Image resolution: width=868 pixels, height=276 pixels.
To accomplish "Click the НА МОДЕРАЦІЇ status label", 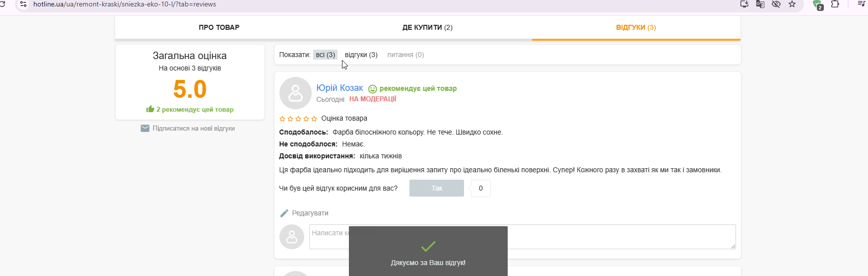I will pos(373,99).
